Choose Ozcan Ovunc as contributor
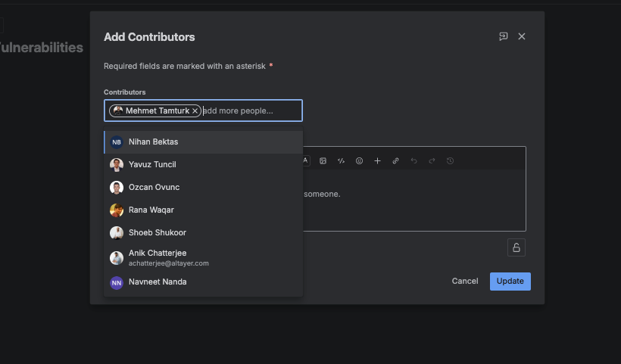Image resolution: width=621 pixels, height=364 pixels. click(203, 187)
